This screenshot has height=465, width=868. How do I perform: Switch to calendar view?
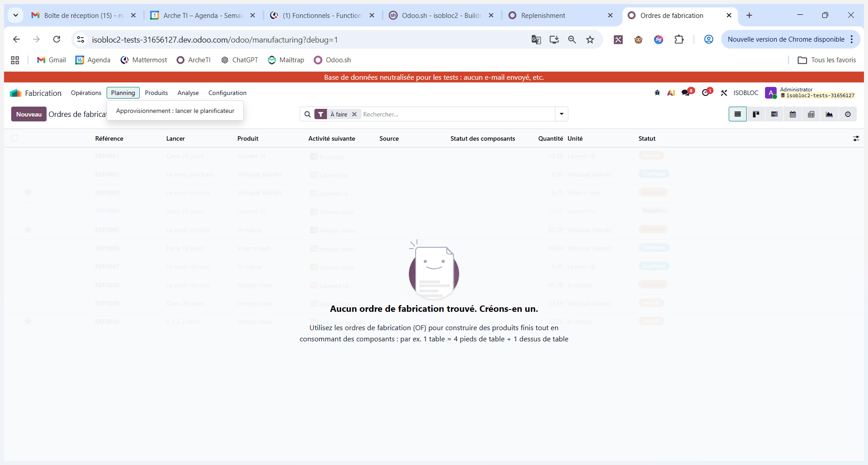[x=793, y=114]
